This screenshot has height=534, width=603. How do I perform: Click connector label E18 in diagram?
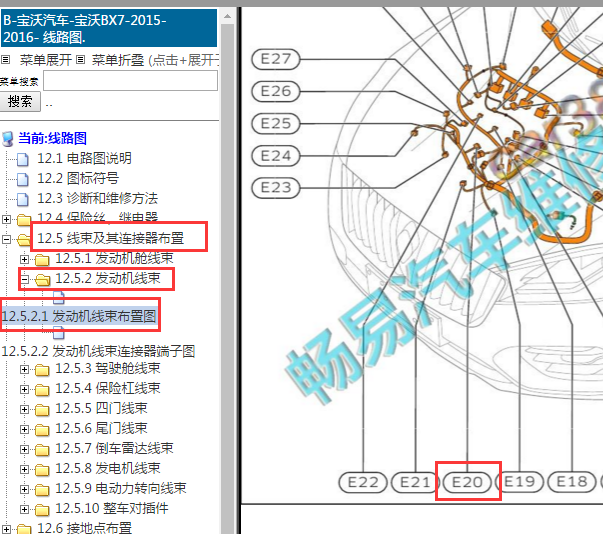[x=572, y=482]
